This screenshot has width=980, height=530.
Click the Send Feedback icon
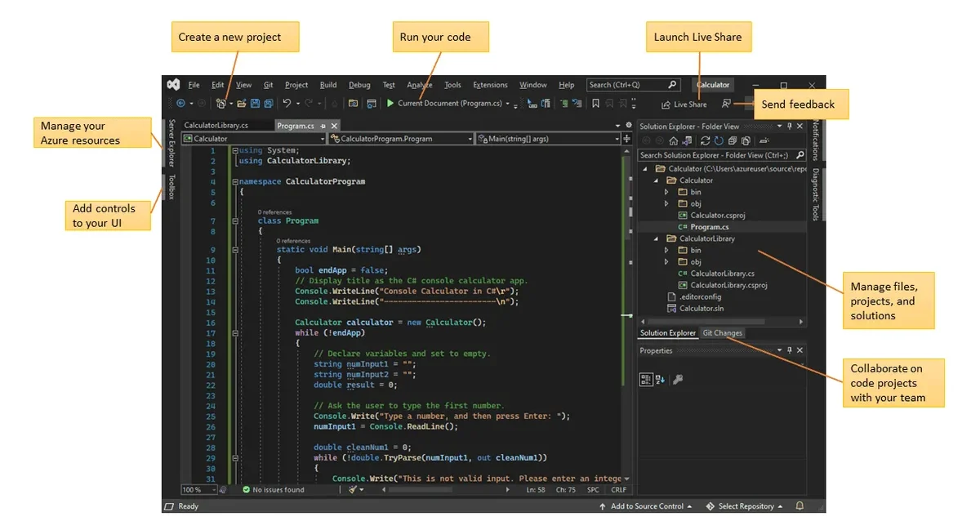coord(726,104)
